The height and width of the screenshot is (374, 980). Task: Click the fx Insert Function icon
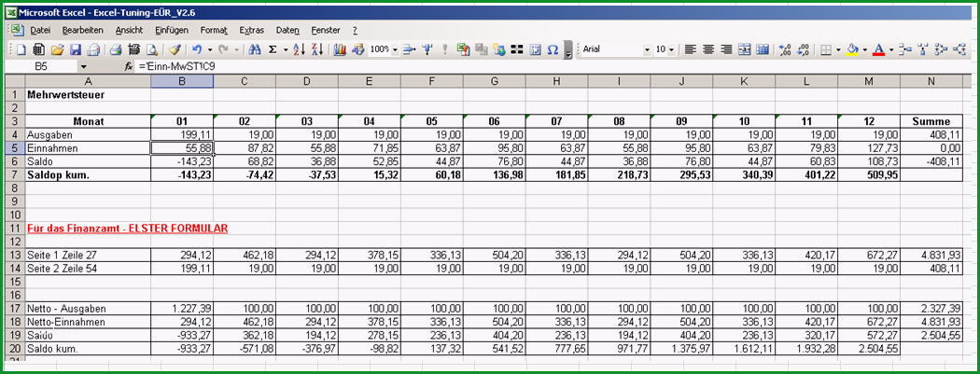pyautogui.click(x=128, y=66)
